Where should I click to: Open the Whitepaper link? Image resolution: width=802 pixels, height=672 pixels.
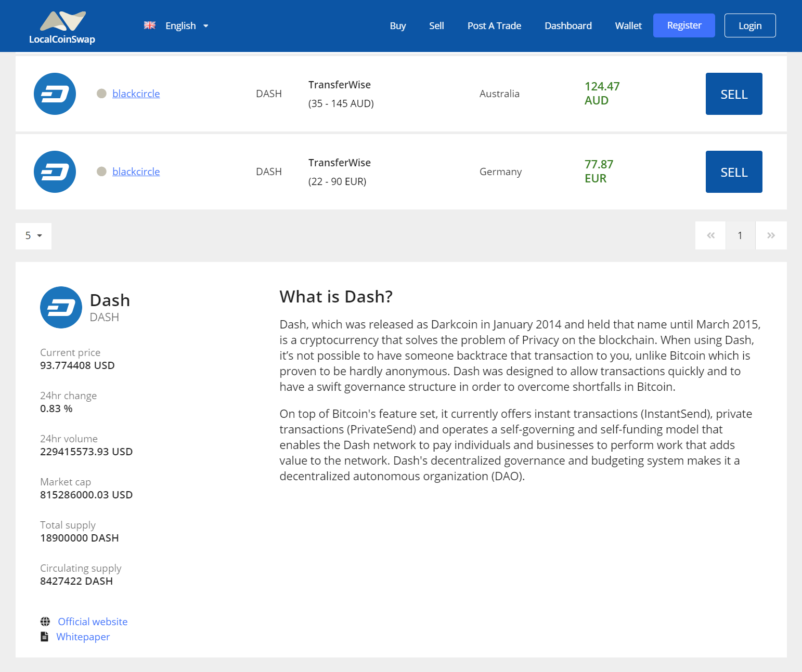83,636
